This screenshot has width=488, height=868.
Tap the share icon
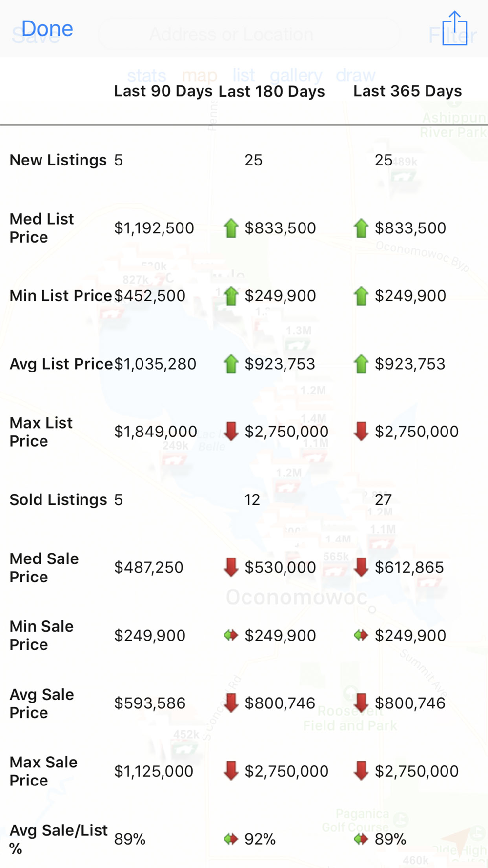coord(454,29)
